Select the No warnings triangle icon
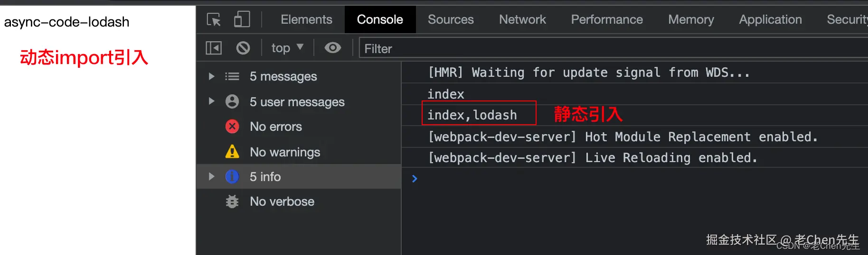868x255 pixels. coord(232,152)
